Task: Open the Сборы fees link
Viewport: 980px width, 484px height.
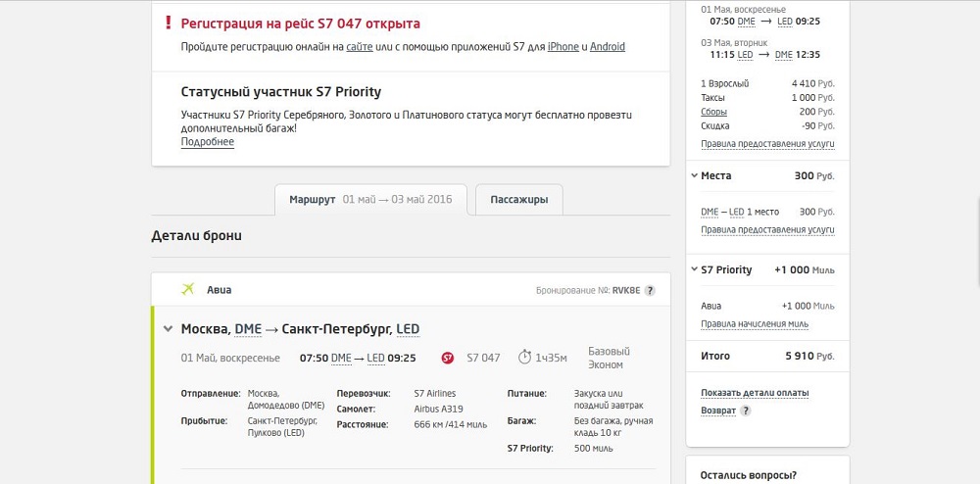Action: (x=713, y=112)
